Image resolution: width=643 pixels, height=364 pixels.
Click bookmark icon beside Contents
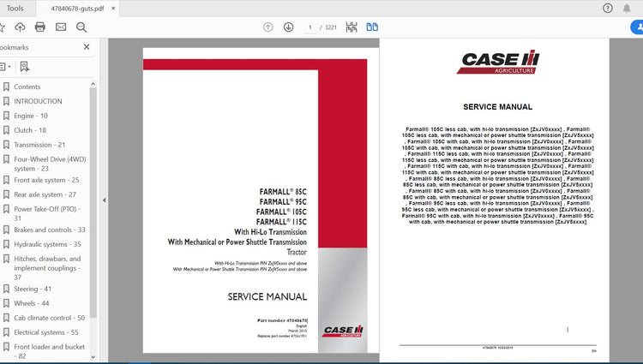point(6,87)
